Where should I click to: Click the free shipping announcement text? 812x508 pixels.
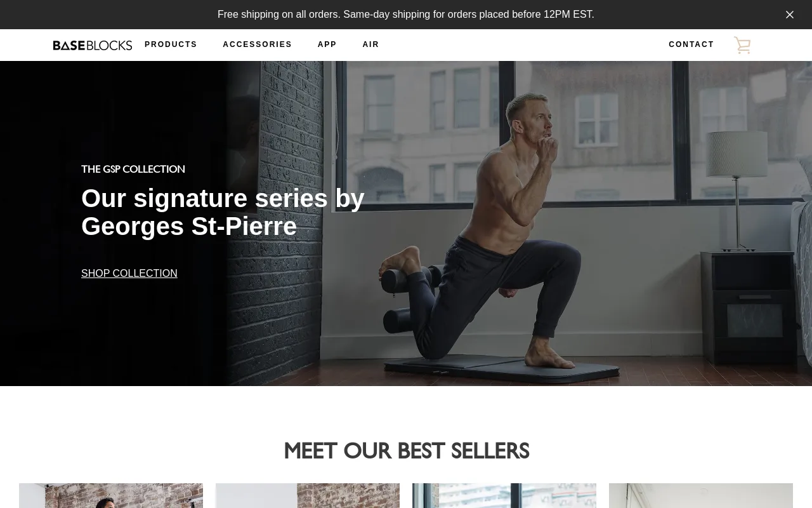(x=406, y=15)
